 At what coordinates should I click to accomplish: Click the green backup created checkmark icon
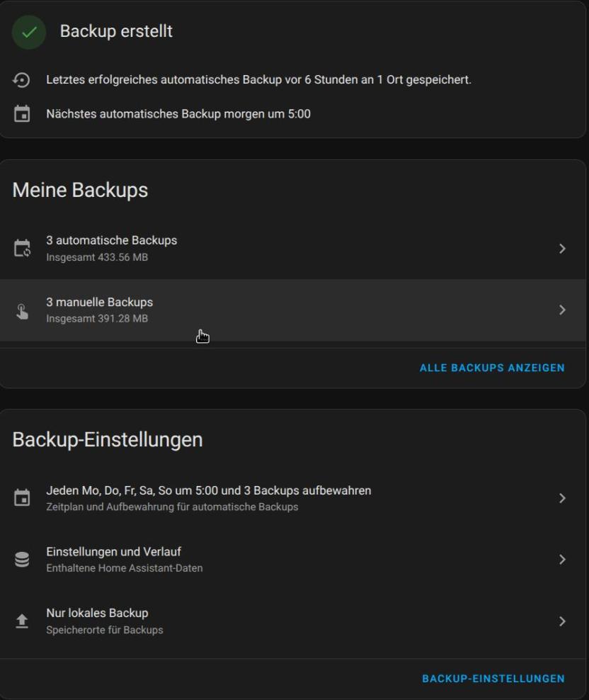coord(29,32)
